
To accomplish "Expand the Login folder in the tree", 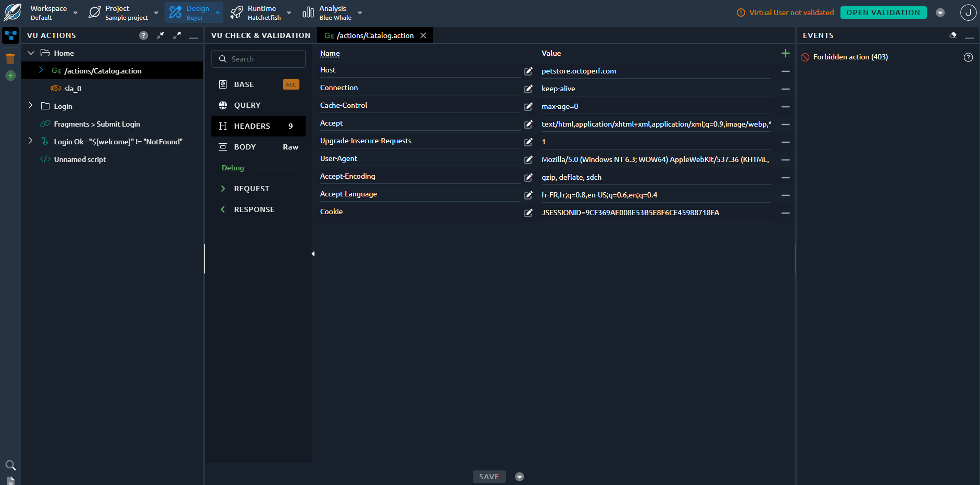I will coord(30,106).
